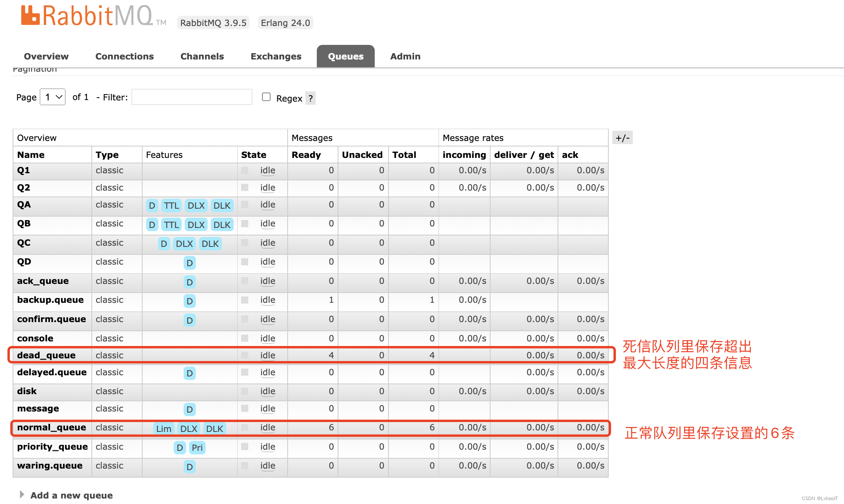Click the Queues tab
Image resolution: width=844 pixels, height=504 pixels.
point(346,56)
